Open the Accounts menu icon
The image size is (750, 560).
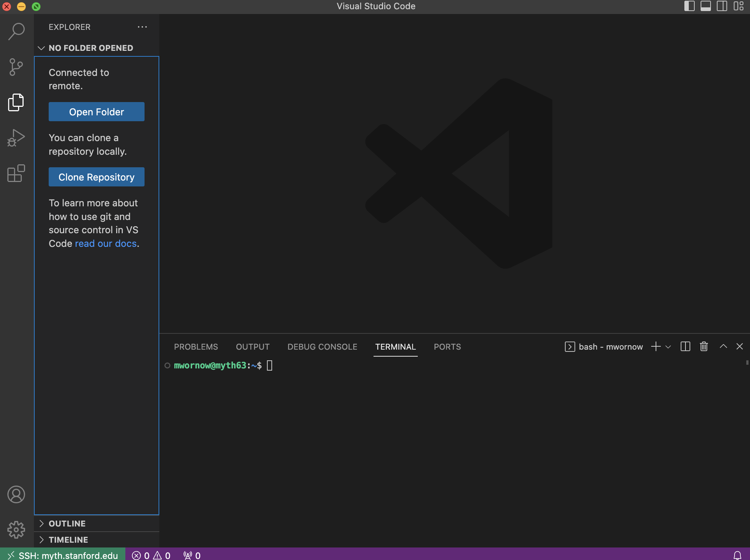click(x=16, y=494)
